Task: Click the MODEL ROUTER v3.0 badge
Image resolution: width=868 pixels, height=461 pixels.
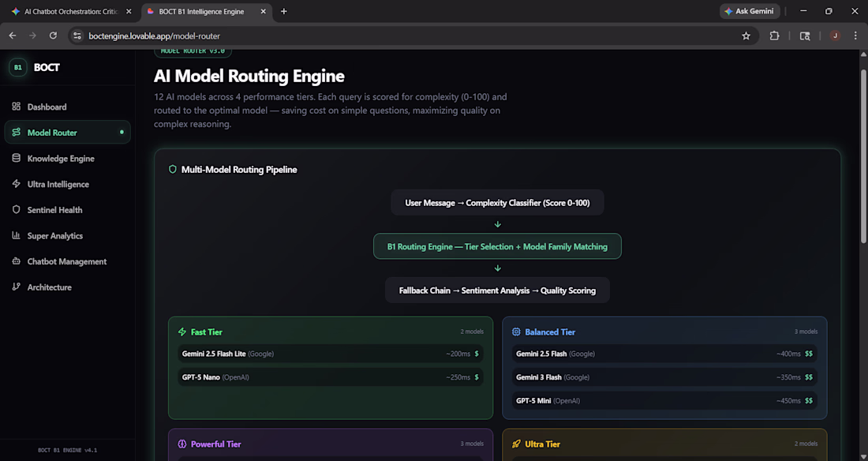Action: (x=193, y=51)
